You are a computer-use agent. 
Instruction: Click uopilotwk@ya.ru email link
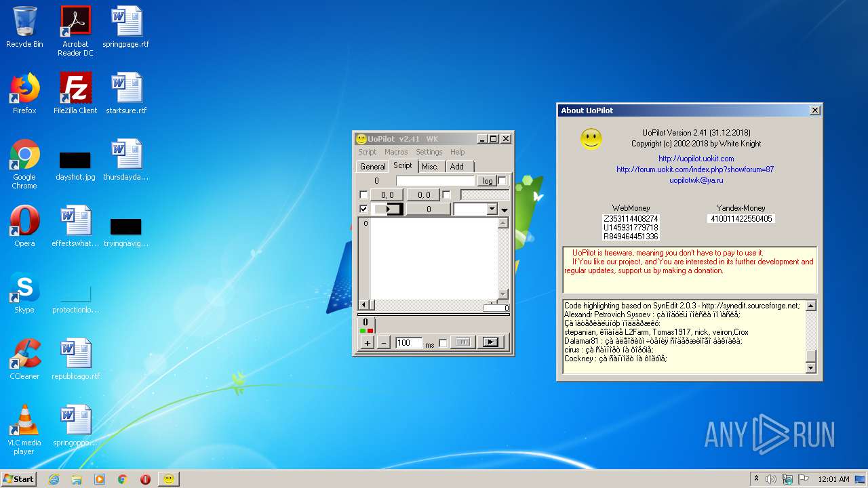click(x=696, y=180)
